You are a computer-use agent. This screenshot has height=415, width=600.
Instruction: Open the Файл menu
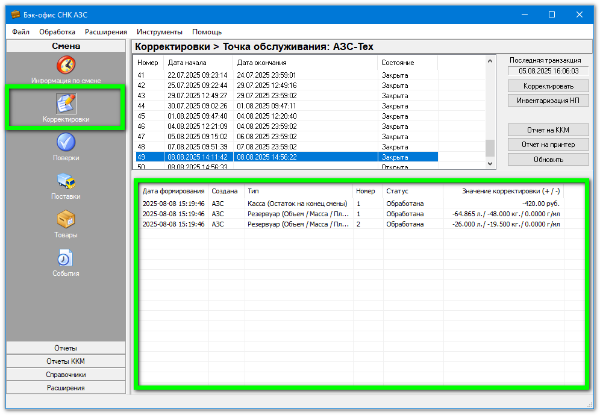tap(22, 33)
